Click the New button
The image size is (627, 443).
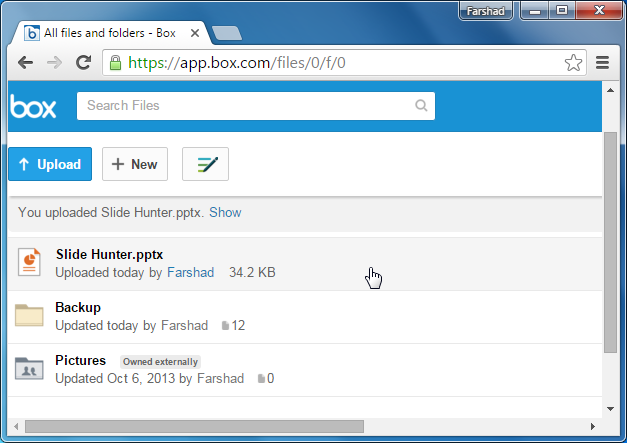[x=135, y=165]
